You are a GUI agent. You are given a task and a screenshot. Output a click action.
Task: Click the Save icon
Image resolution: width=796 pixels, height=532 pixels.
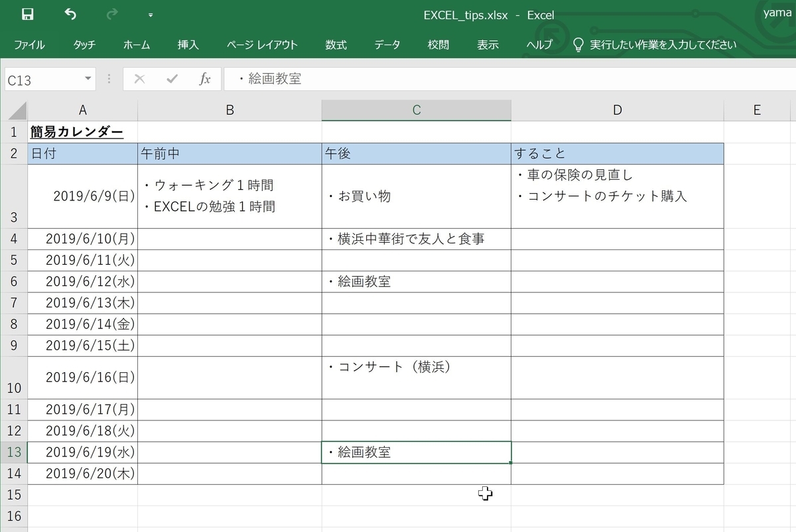[27, 15]
